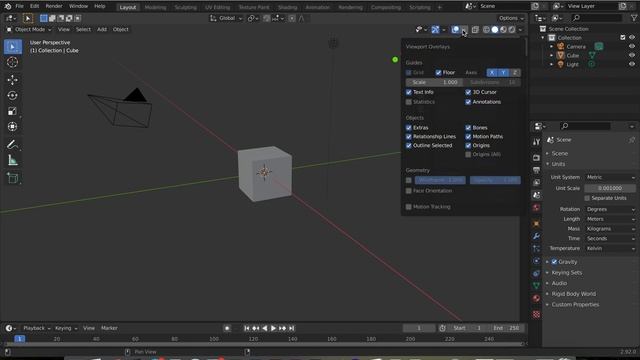The height and width of the screenshot is (360, 640).
Task: Switch to Material Preview shading
Action: tap(503, 29)
